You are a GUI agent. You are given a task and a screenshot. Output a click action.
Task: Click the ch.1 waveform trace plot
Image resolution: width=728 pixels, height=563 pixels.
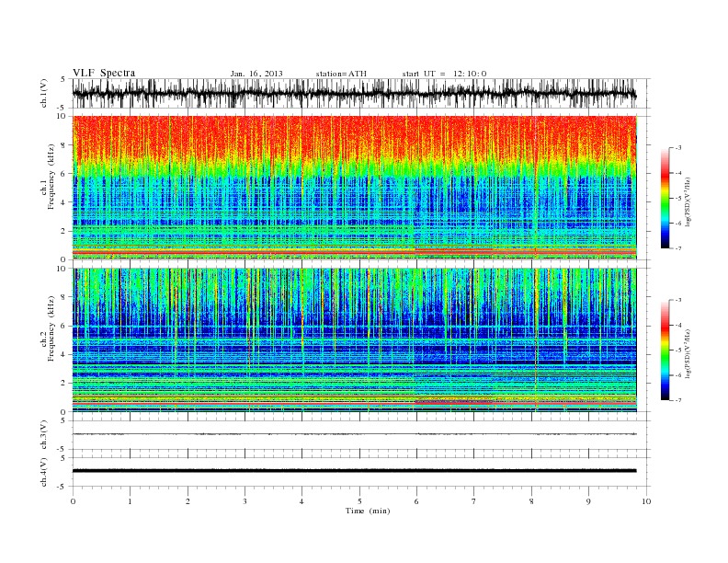point(354,93)
